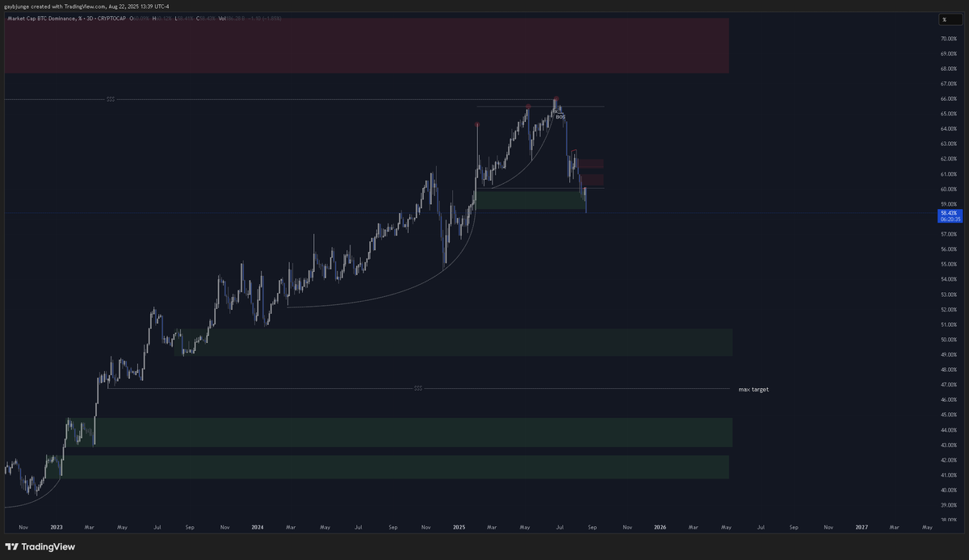969x560 pixels.
Task: Click the 2025 label on the time axis
Action: click(459, 527)
